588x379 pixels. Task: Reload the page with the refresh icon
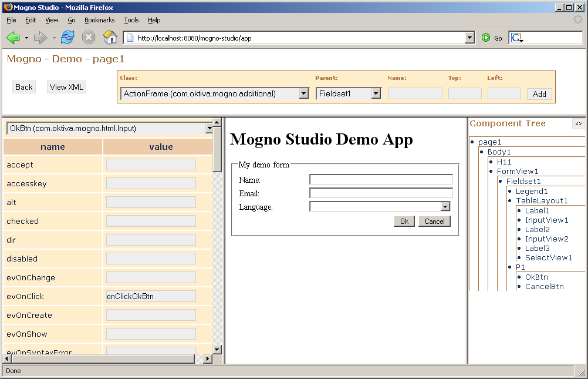click(67, 38)
